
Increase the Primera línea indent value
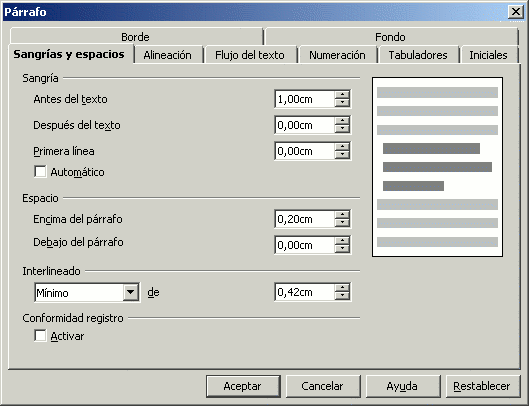click(342, 147)
